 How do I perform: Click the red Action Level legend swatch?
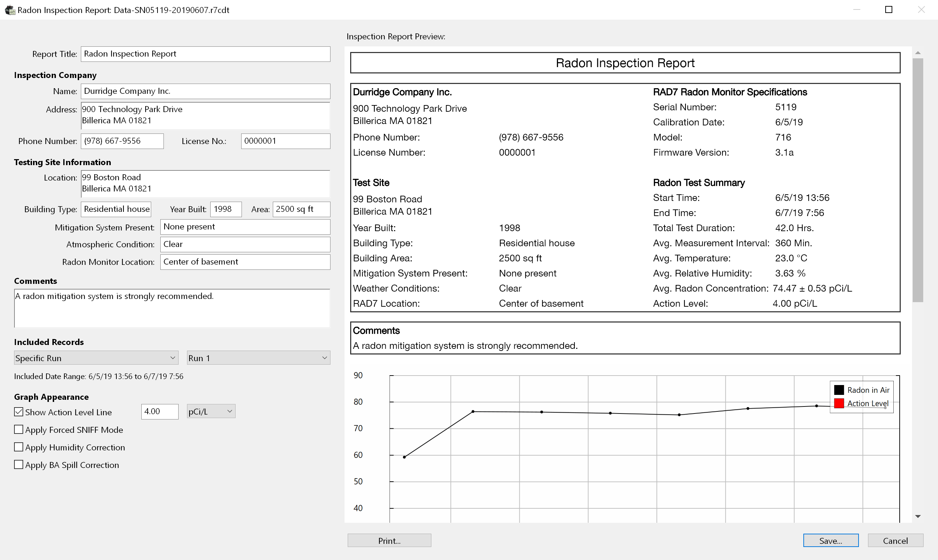pyautogui.click(x=839, y=403)
